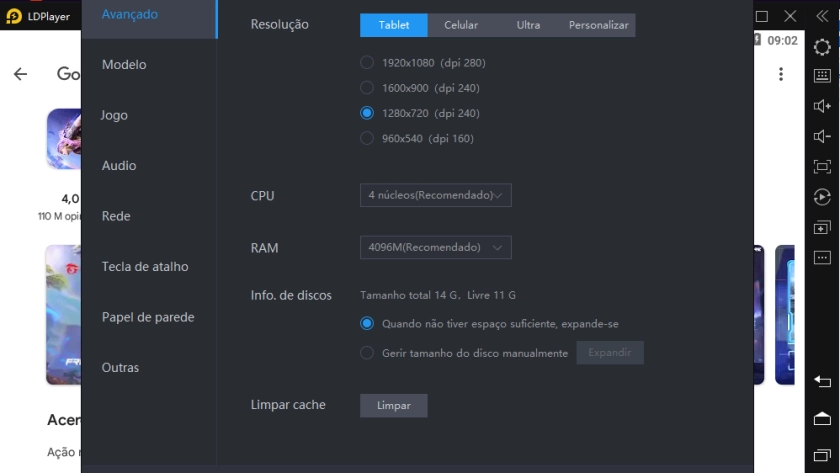Viewport: 840px width, 473px height.
Task: Open LDPlayer settings gear icon in sidebar
Action: tap(822, 47)
